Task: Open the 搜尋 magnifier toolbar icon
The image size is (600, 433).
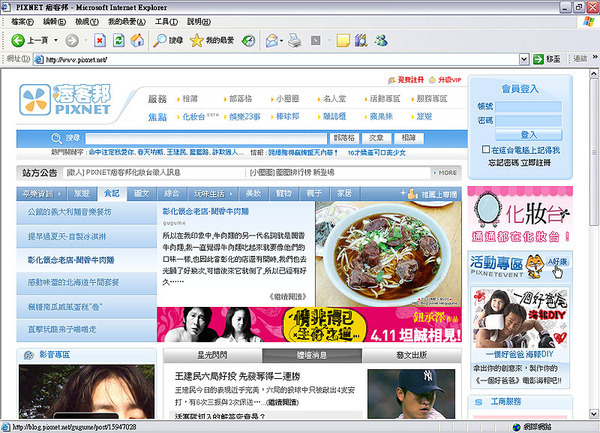Action: click(x=159, y=40)
